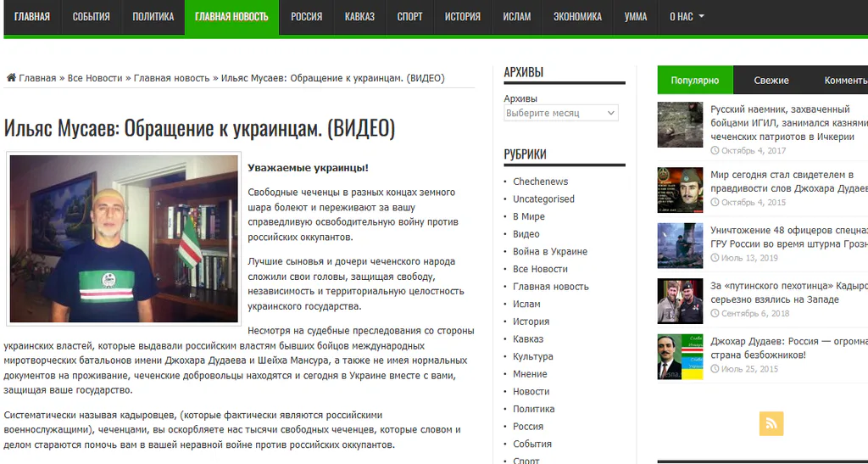Switch to the Свежие tab
This screenshot has width=868, height=464.
pos(771,81)
